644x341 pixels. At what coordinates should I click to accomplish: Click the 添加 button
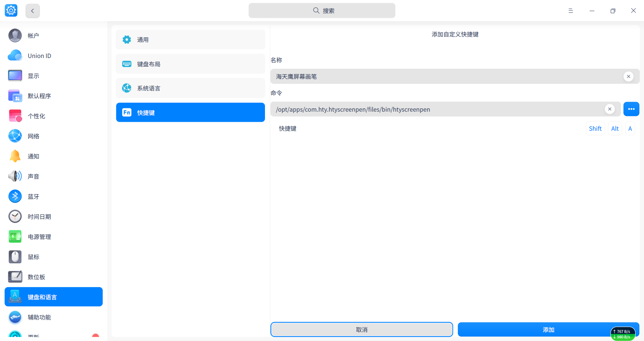coord(548,330)
